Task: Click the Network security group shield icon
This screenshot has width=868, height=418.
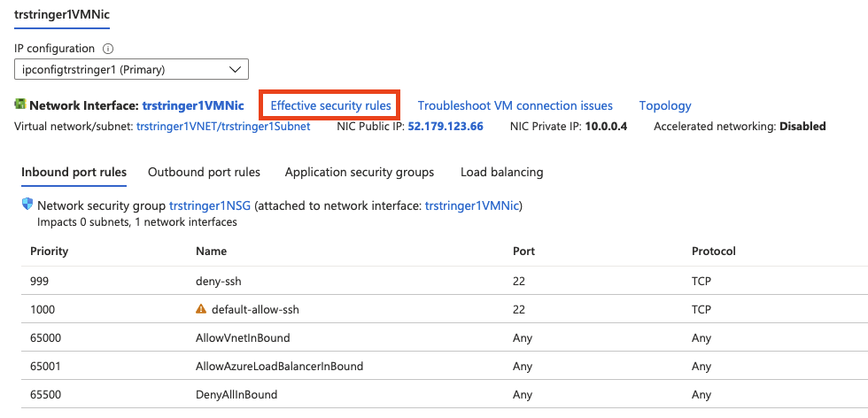Action: 27,205
